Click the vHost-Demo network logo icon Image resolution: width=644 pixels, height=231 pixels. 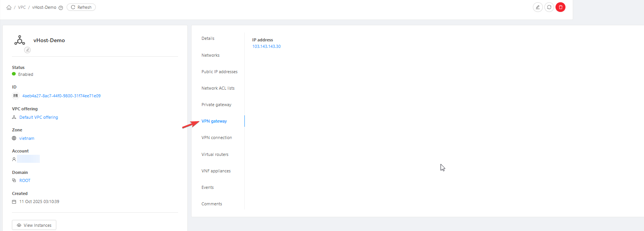point(20,40)
